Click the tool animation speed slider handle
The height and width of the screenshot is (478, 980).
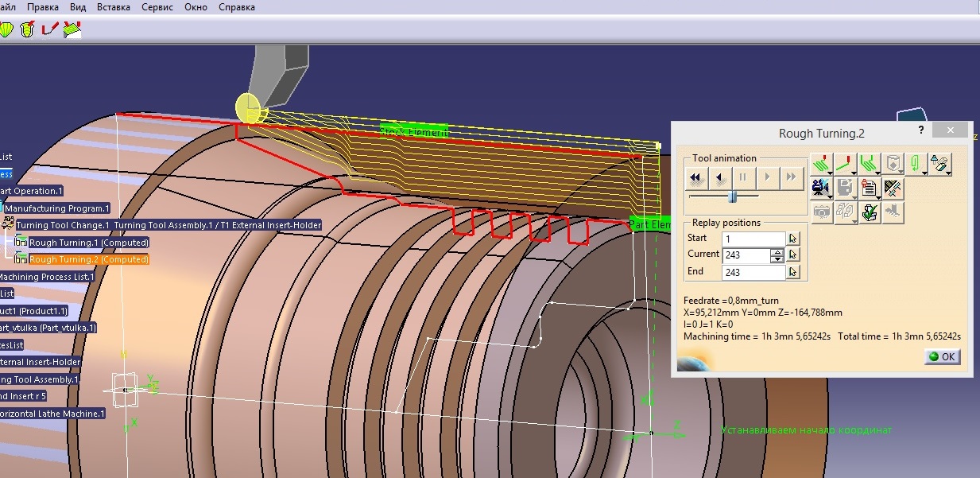tap(733, 196)
